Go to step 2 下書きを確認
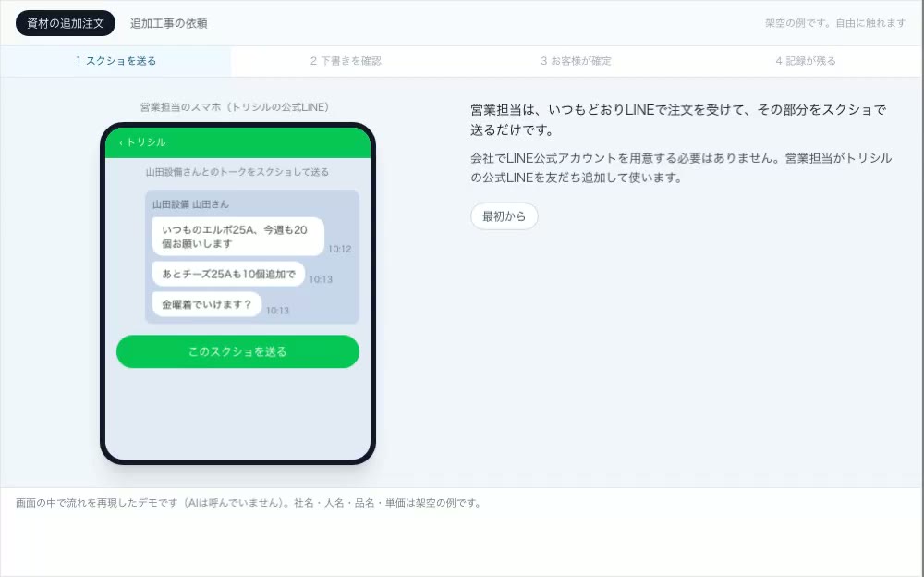 (x=346, y=61)
